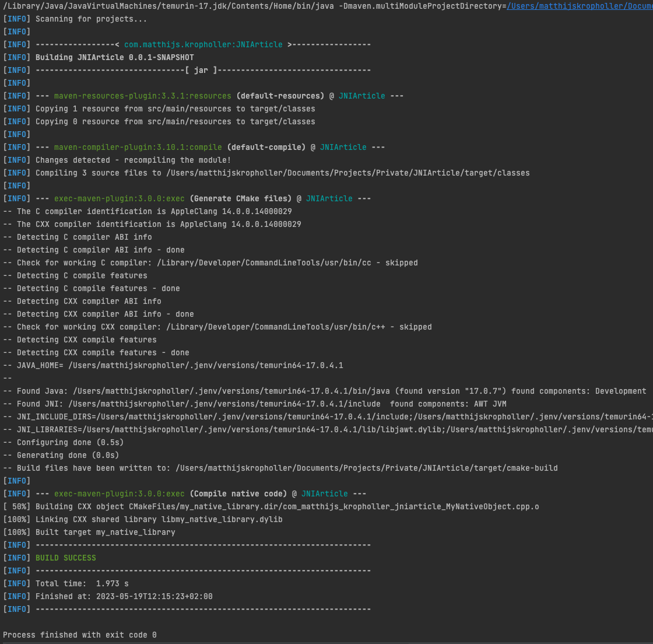Select the 'Finished at' timestamp line
This screenshot has height=644, width=653.
124,596
